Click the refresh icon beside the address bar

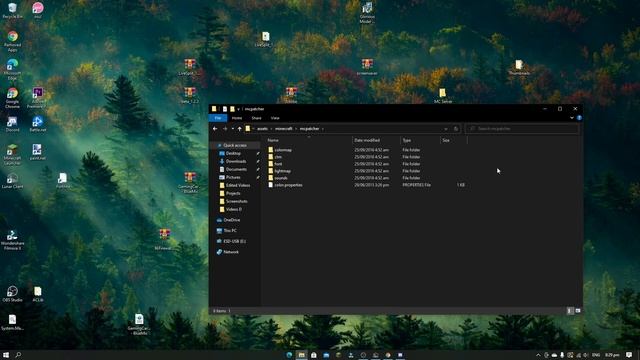456,129
